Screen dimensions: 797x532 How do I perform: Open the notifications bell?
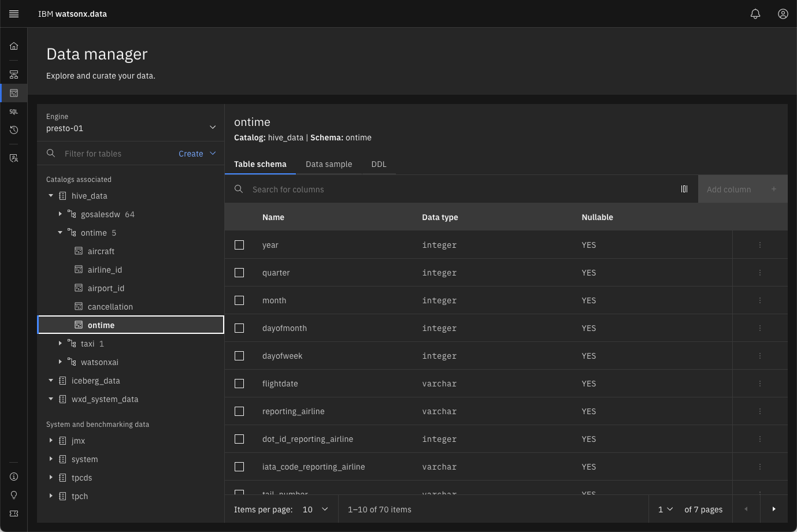pos(755,14)
